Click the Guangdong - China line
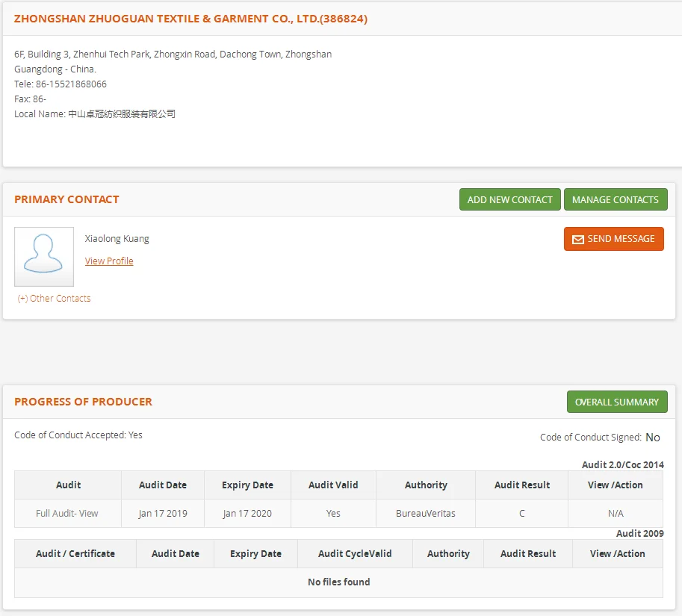 55,69
